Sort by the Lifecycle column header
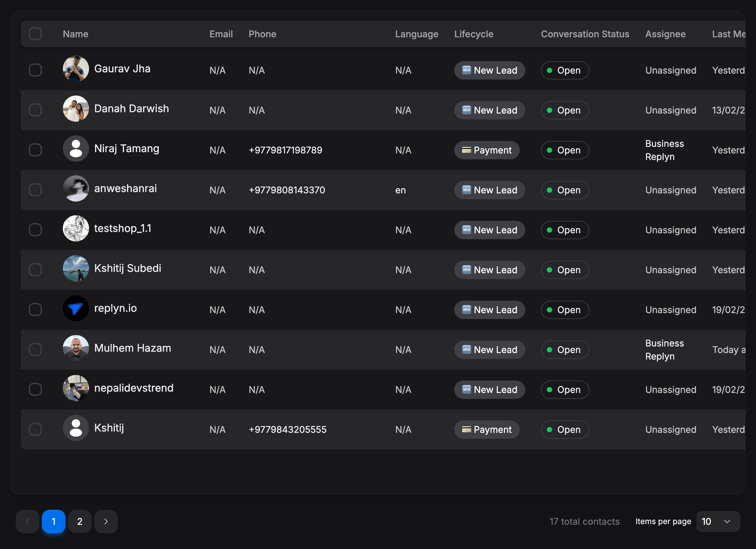756x549 pixels. pos(473,34)
